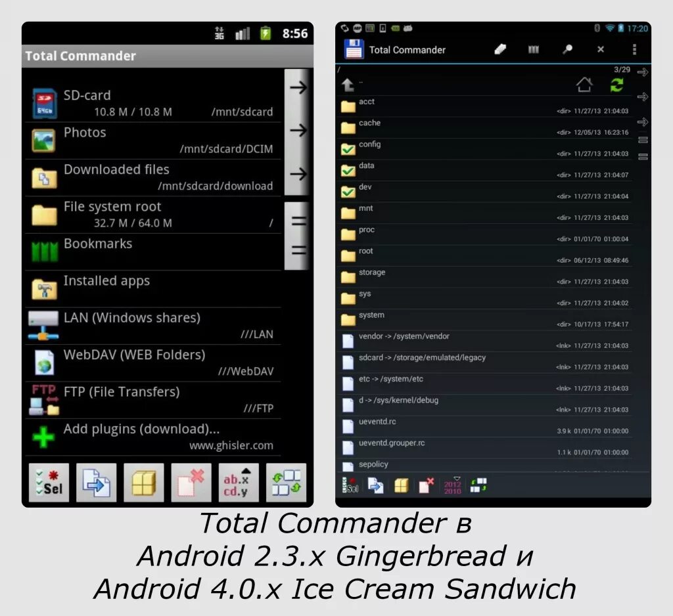Go up one directory with up-arrow icon

pyautogui.click(x=348, y=85)
